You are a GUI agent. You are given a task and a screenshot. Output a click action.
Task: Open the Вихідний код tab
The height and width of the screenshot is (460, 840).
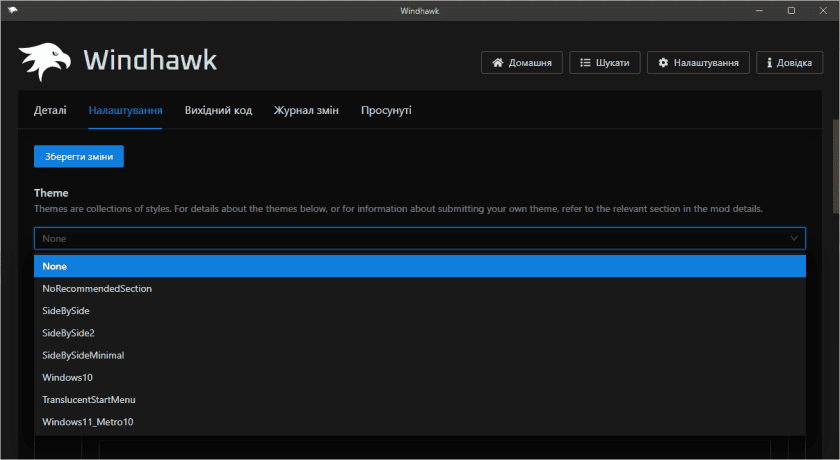[x=218, y=110]
